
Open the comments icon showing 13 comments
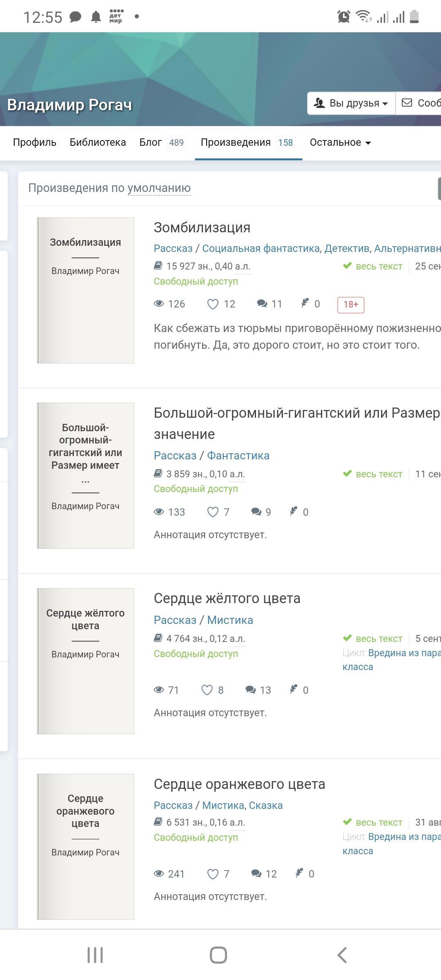[x=250, y=690]
